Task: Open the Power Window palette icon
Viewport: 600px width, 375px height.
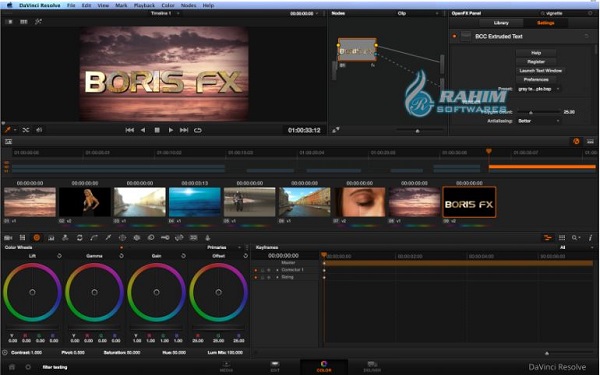Action: click(122, 238)
